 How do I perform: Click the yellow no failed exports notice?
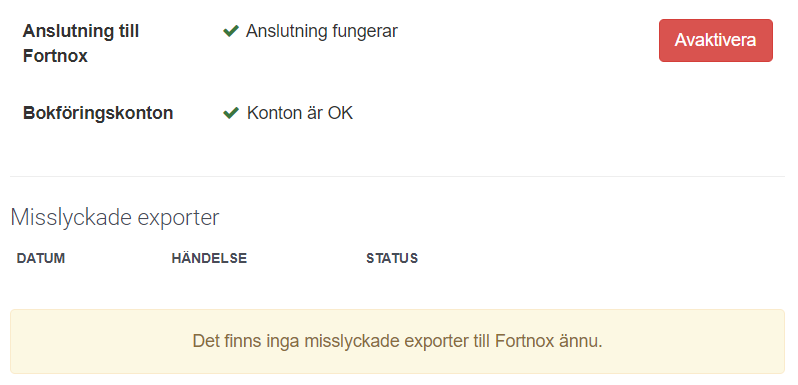pyautogui.click(x=397, y=341)
